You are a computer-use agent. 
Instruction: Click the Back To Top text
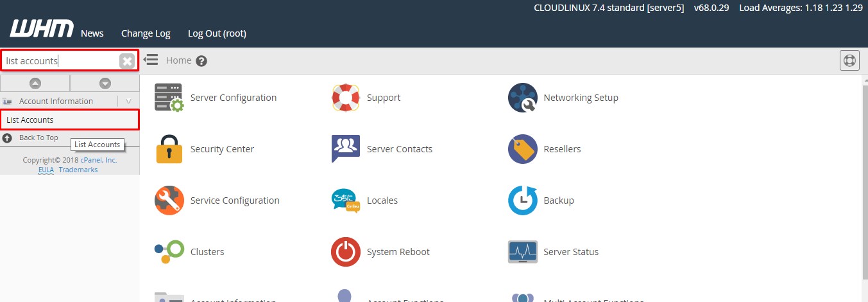[x=38, y=138]
